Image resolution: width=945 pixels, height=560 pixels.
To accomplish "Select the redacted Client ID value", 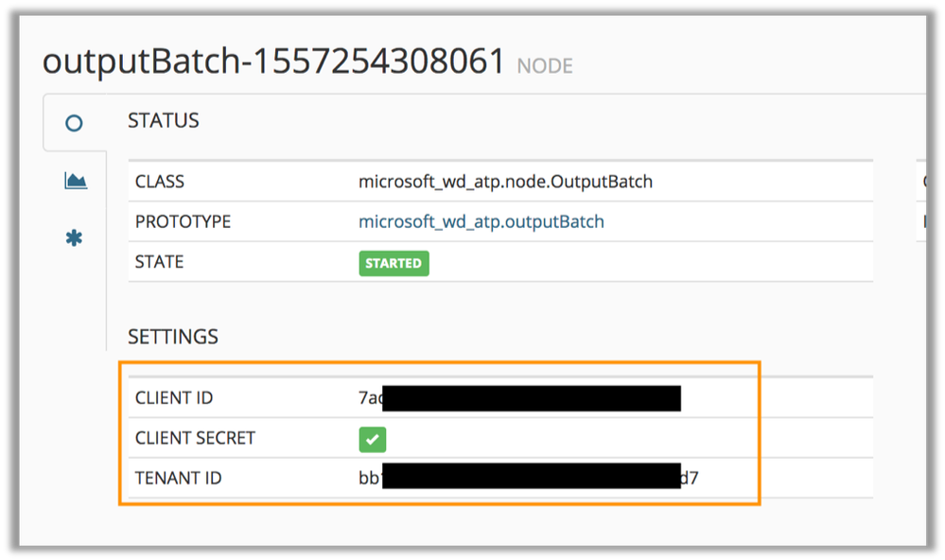I will tap(519, 398).
